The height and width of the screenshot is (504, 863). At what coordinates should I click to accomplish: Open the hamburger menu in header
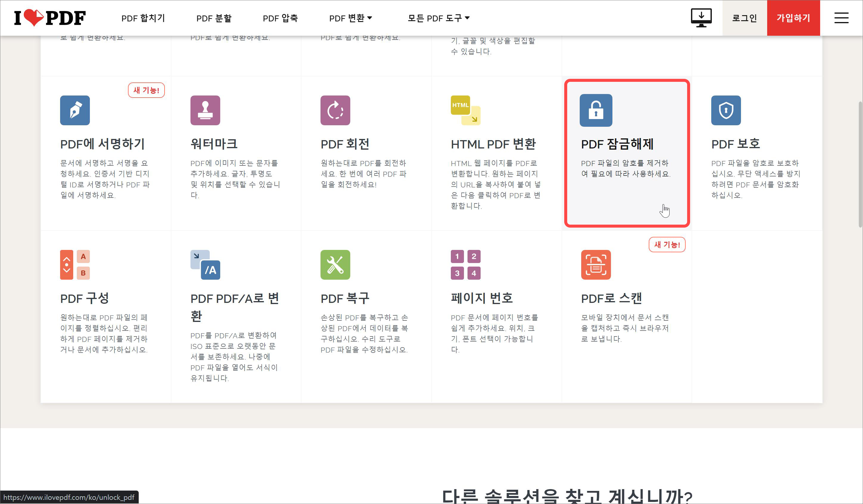[841, 18]
